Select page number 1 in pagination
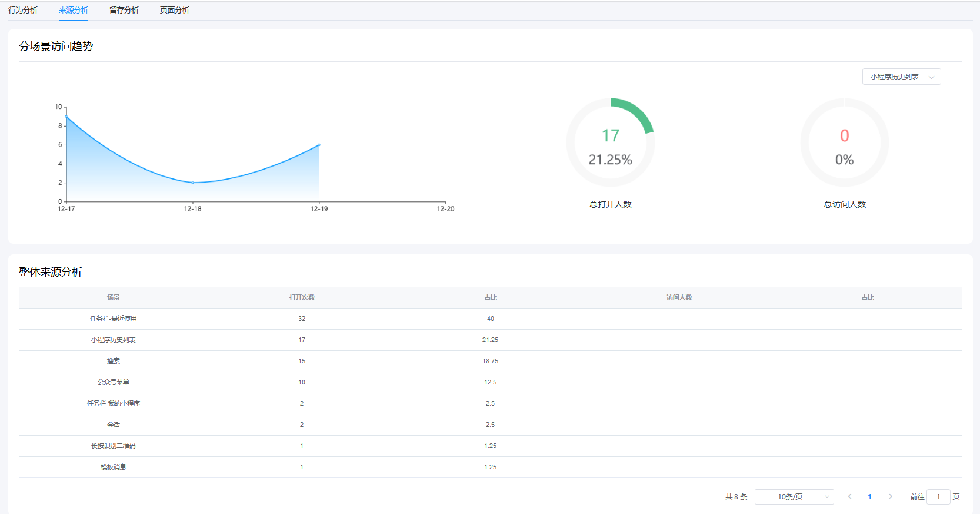 pyautogui.click(x=869, y=497)
